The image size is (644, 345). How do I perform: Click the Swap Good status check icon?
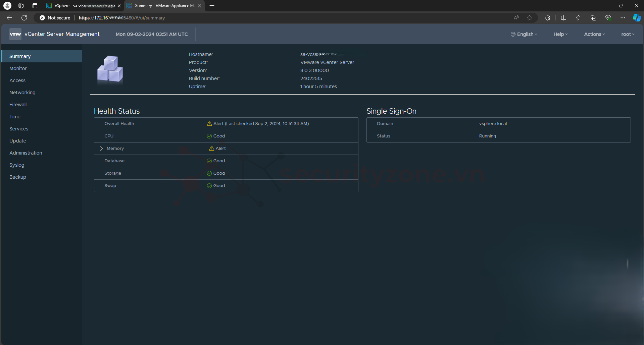pos(209,186)
